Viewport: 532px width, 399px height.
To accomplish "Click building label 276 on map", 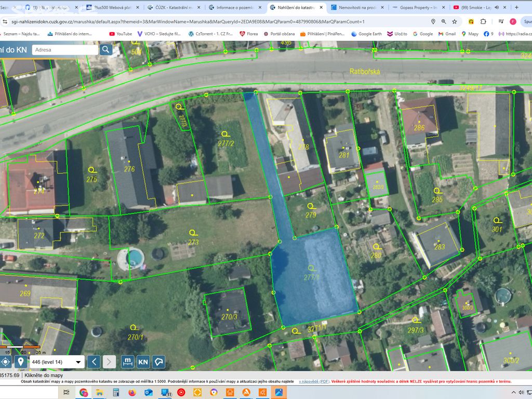I will (x=129, y=169).
